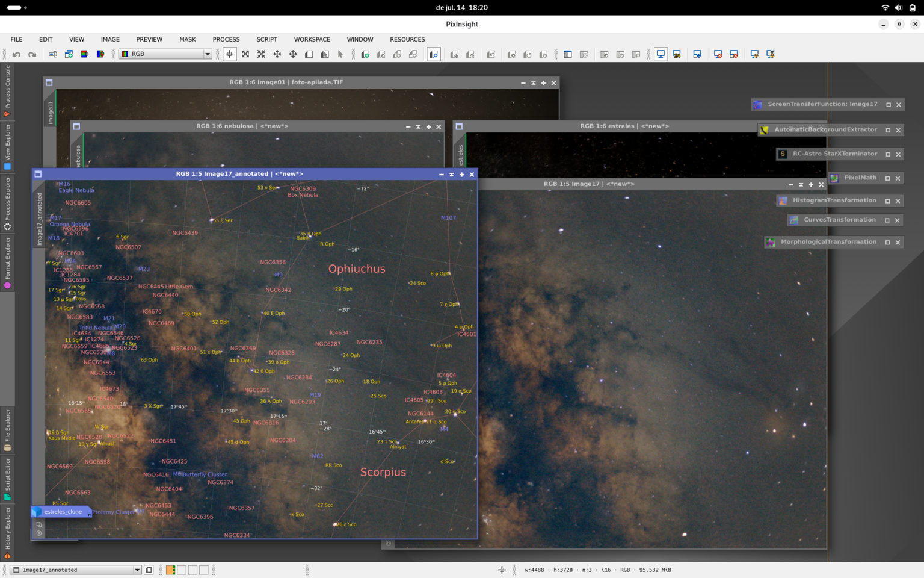
Task: Open the View Explorer side tab
Action: pos(7,147)
